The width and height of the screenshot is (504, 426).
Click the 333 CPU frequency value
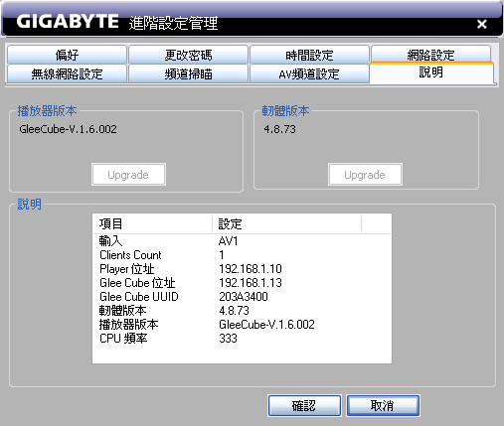(228, 339)
